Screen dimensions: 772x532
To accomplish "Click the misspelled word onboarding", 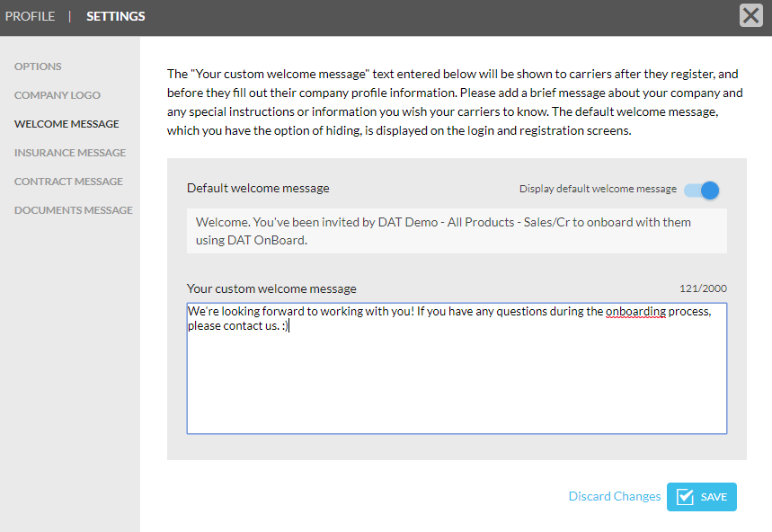I will coord(635,312).
